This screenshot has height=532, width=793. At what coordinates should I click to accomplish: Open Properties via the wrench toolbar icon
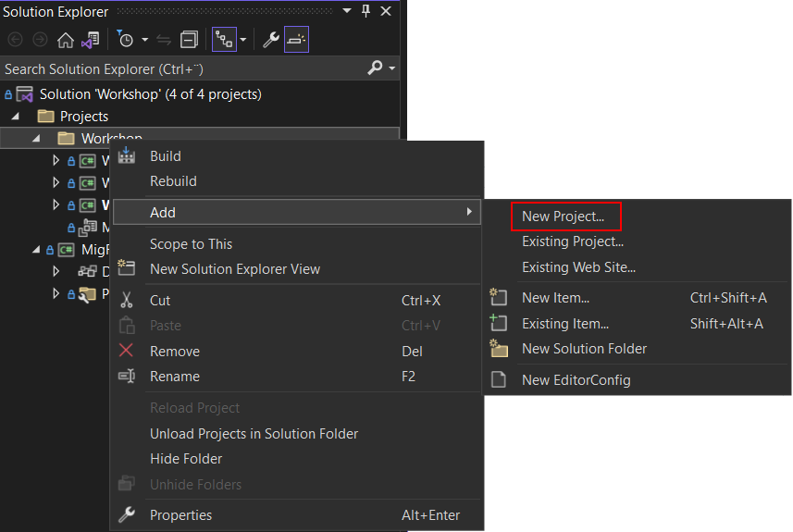coord(271,40)
